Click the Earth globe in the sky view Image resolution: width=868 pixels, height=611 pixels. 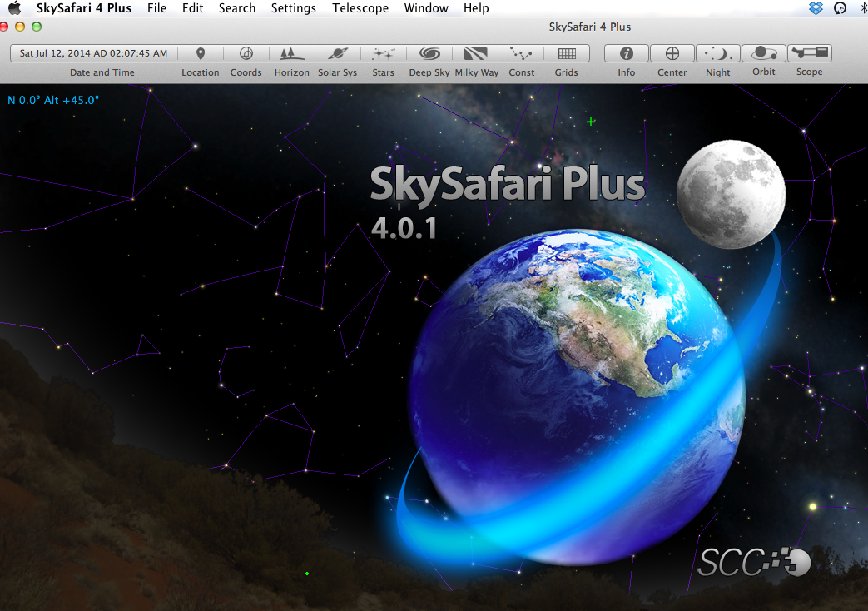click(x=577, y=397)
